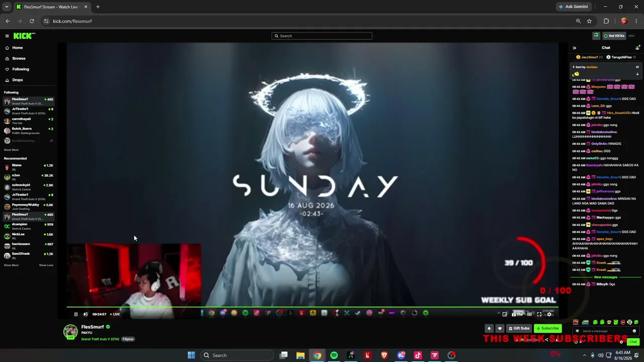644x362 pixels.
Task: Click JazzSmurf in top gifters
Action: (589, 57)
